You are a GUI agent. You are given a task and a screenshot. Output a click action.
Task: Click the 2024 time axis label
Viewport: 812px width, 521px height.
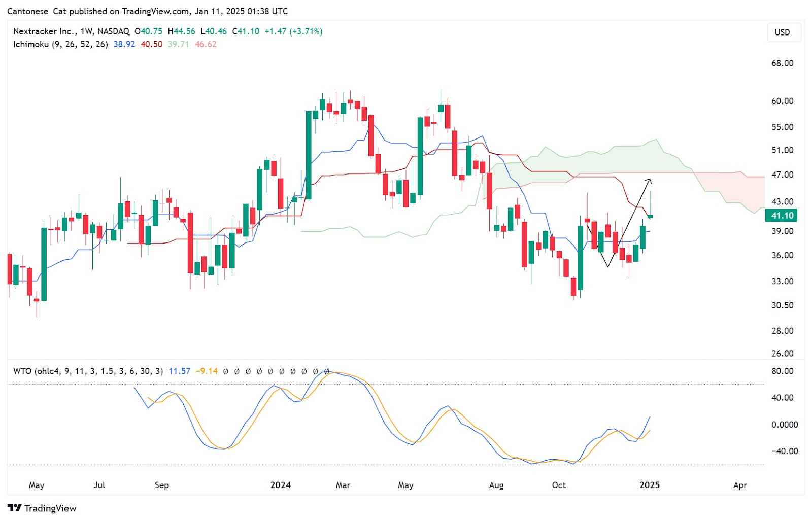coord(281,485)
